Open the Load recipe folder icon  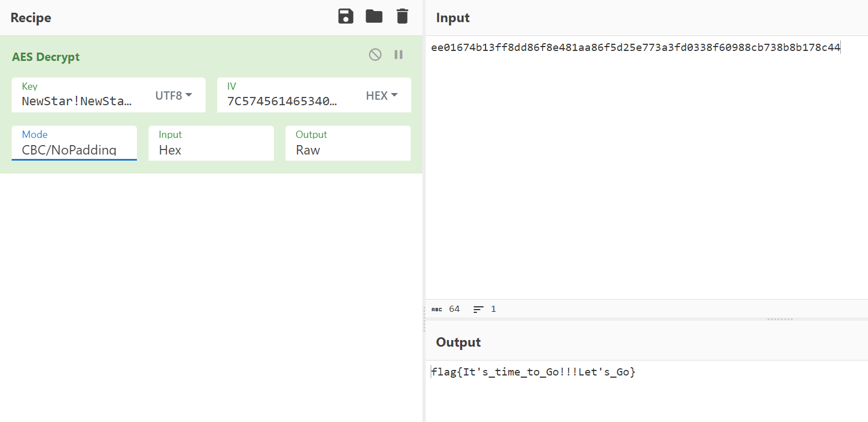[x=374, y=17]
